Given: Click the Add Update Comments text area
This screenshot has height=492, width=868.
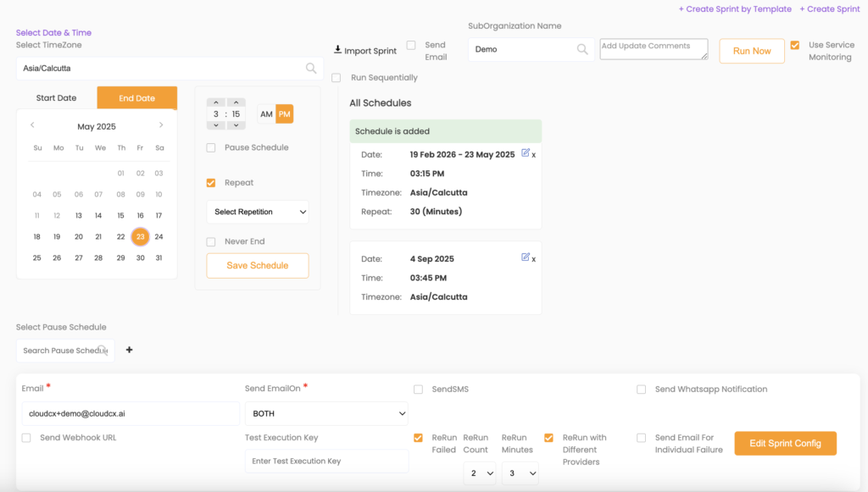Looking at the screenshot, I should click(x=653, y=50).
